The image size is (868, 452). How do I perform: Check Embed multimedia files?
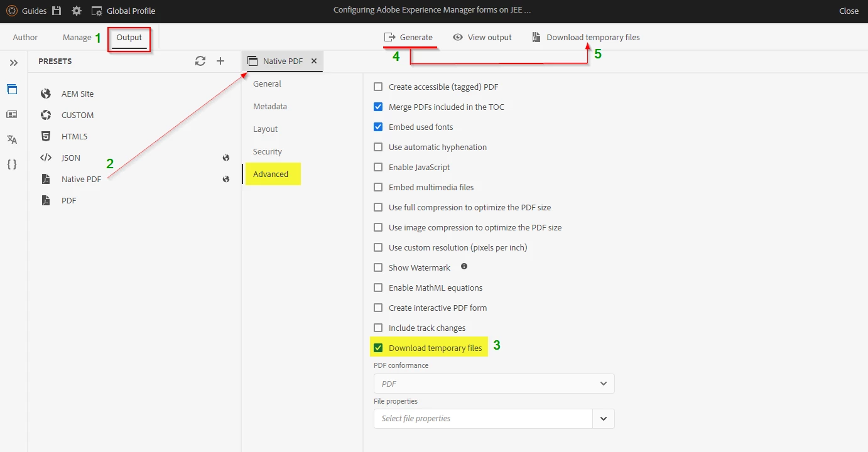[378, 187]
